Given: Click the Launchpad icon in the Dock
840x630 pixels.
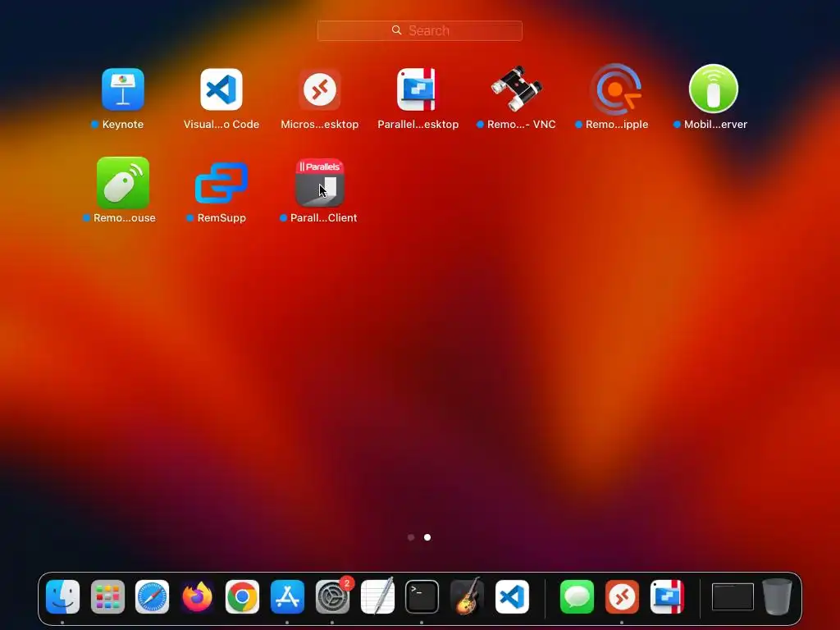Looking at the screenshot, I should tap(107, 597).
